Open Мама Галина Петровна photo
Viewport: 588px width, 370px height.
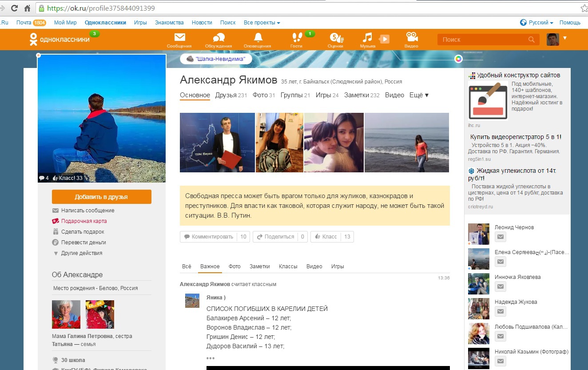coord(66,314)
